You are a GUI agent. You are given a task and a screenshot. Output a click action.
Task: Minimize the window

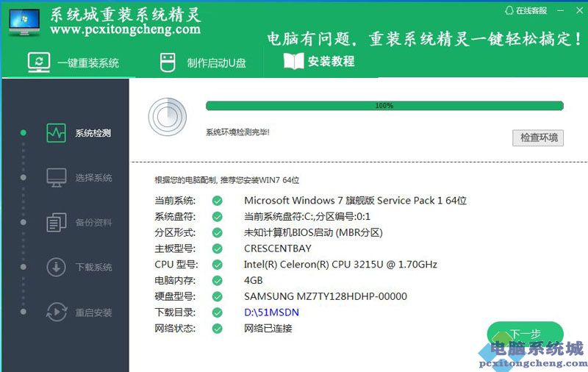point(561,10)
